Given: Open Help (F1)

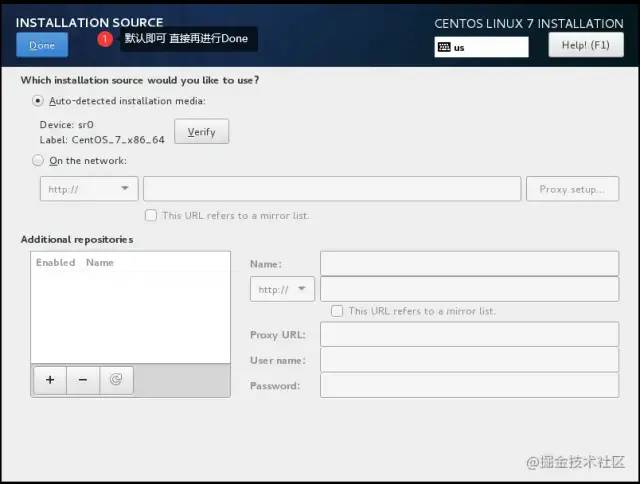Looking at the screenshot, I should point(586,45).
